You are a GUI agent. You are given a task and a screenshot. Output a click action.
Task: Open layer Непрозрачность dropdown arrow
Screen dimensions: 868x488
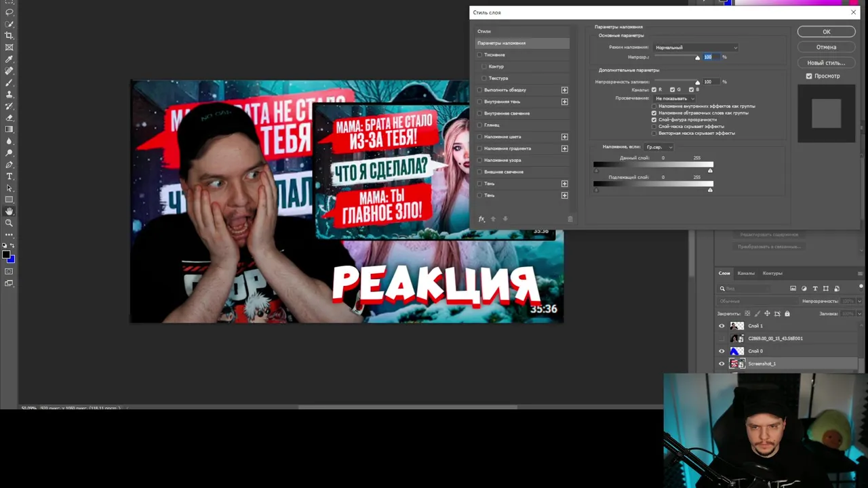[859, 301]
